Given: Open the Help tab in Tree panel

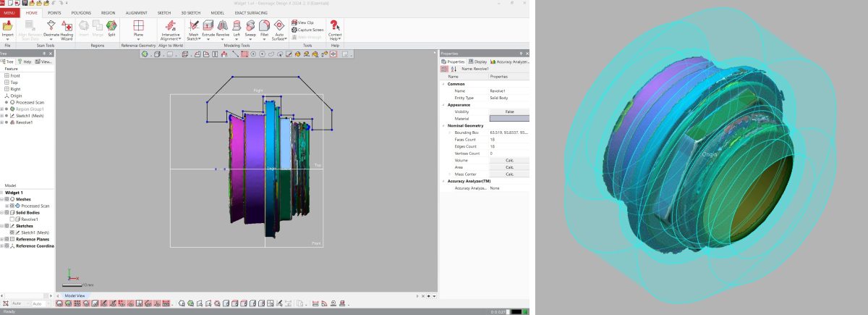Looking at the screenshot, I should click(x=24, y=62).
